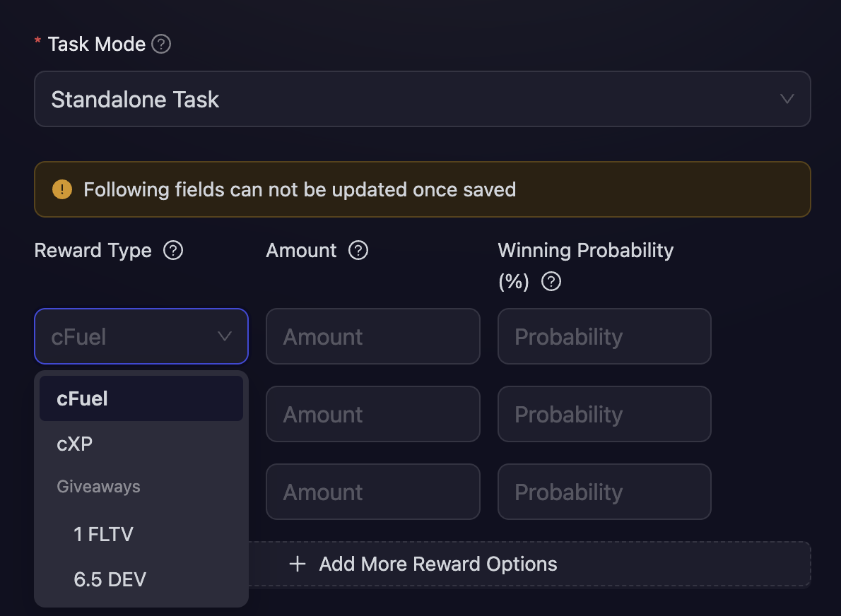841x616 pixels.
Task: Open the Standalone Task dropdown
Action: 423,99
